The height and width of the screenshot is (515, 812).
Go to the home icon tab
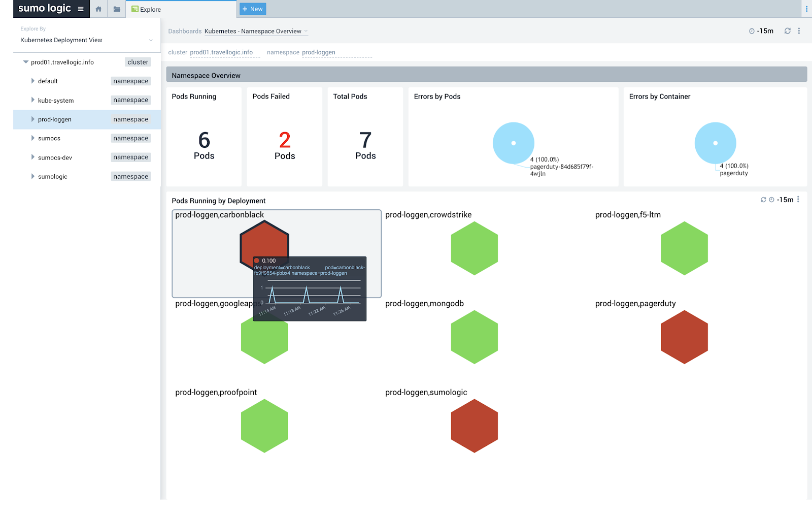point(98,9)
